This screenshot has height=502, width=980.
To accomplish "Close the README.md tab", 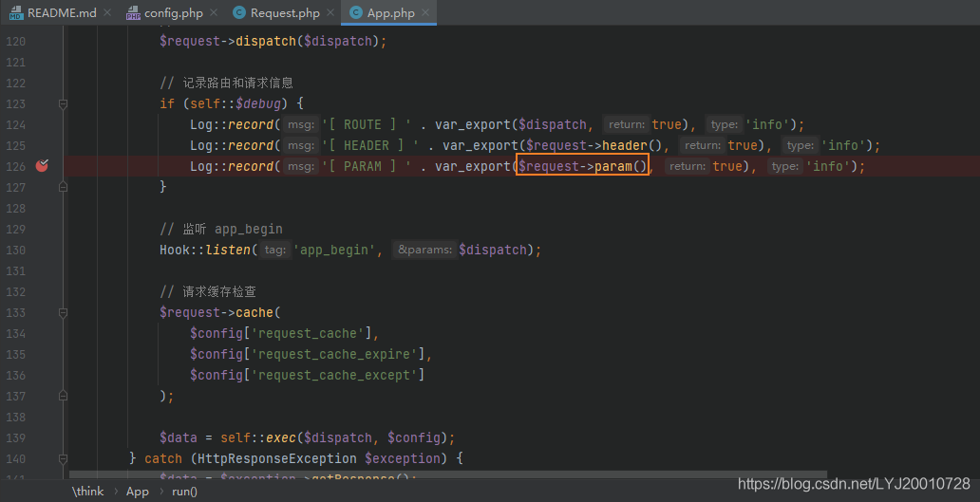I will (x=107, y=12).
